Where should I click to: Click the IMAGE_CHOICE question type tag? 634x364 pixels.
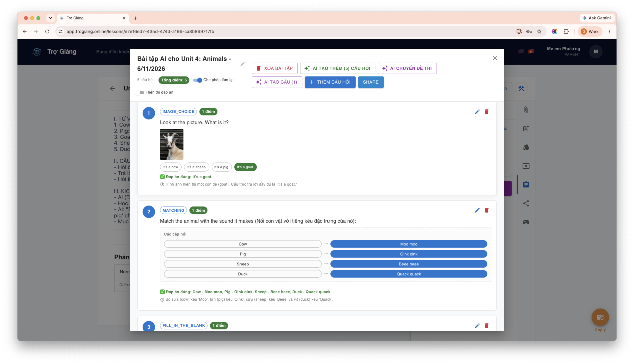tap(178, 112)
